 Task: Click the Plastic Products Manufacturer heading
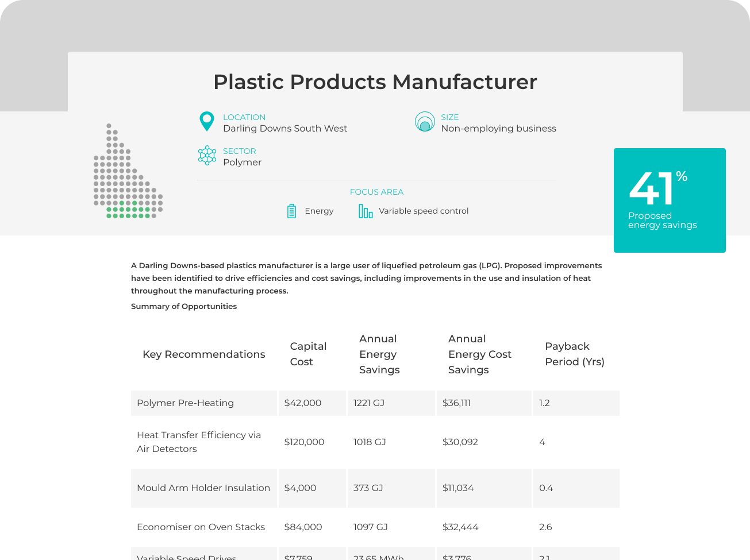[375, 82]
